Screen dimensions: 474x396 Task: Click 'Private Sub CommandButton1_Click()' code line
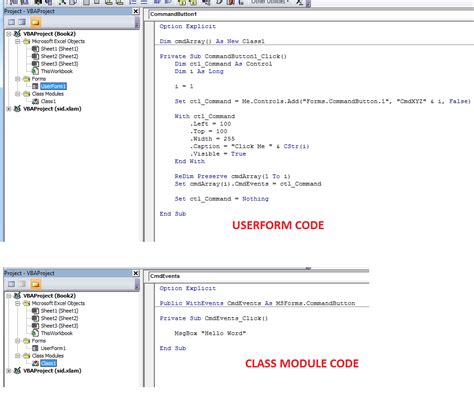coord(223,56)
